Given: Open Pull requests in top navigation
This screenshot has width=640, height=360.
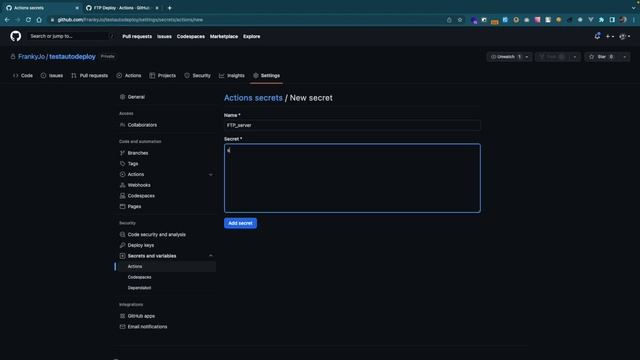Looking at the screenshot, I should [137, 36].
